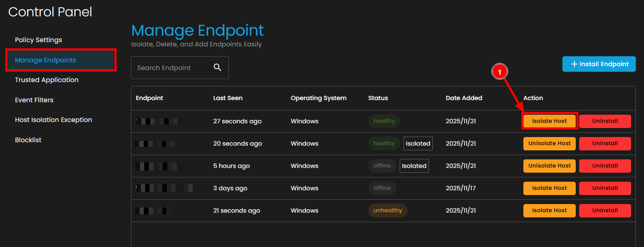Isolate Host for the unhealthy endpoint

550,210
